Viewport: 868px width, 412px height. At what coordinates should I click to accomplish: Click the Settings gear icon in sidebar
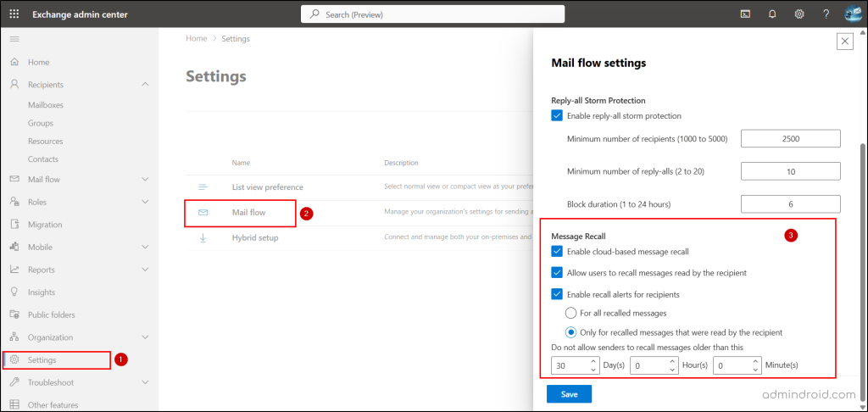tap(15, 360)
